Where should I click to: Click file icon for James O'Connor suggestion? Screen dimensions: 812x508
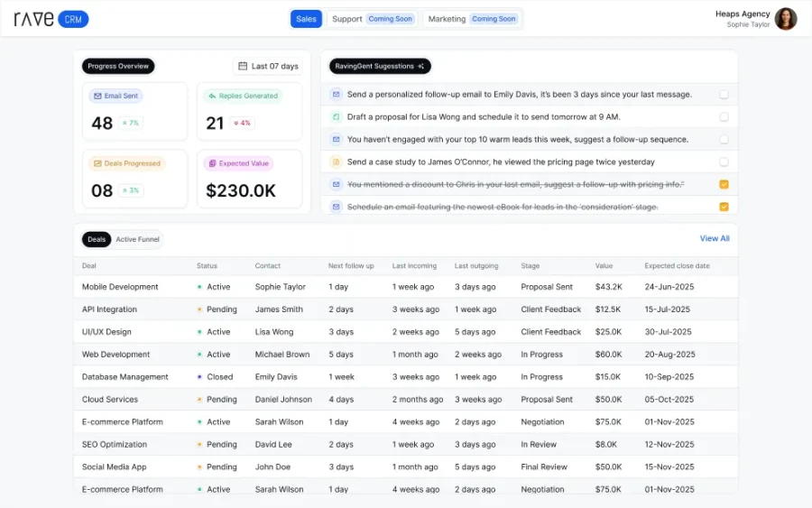tap(337, 162)
